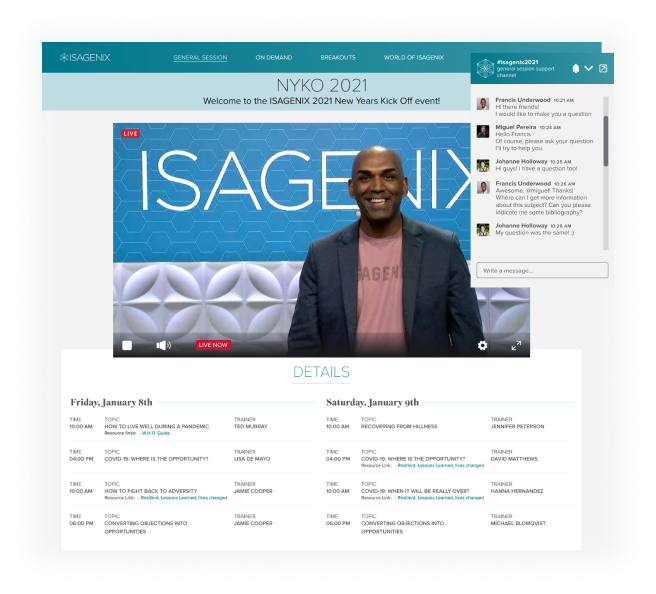
Task: Go to World of Isagenix tab
Action: (414, 58)
